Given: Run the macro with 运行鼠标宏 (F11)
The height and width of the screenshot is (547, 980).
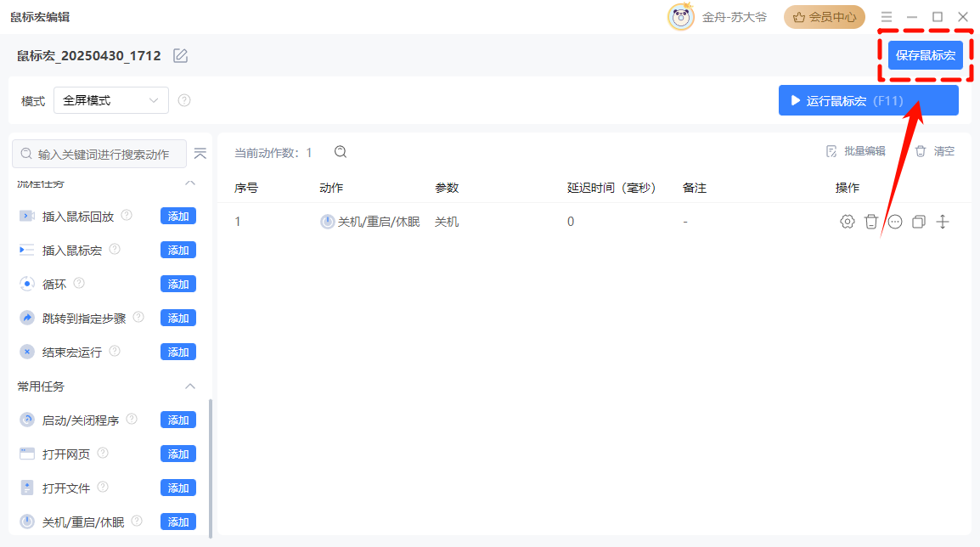Looking at the screenshot, I should point(868,100).
